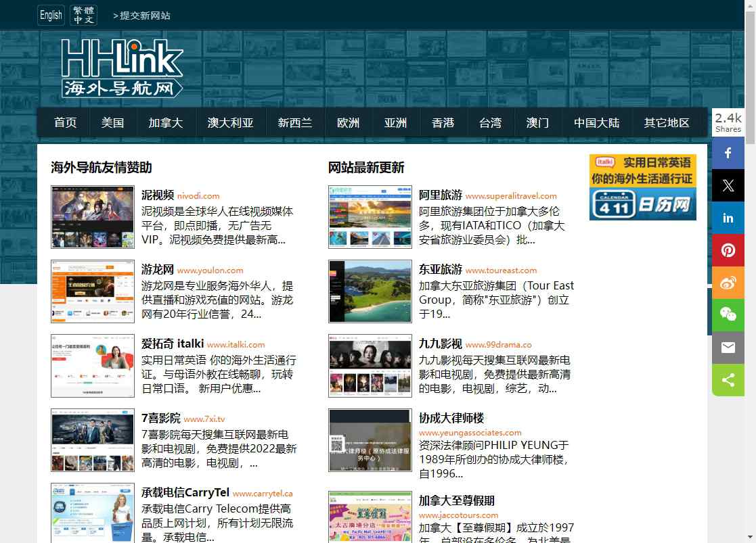Click the scrollbar down arrow
Screen dimensions: 756x543
click(750, 537)
